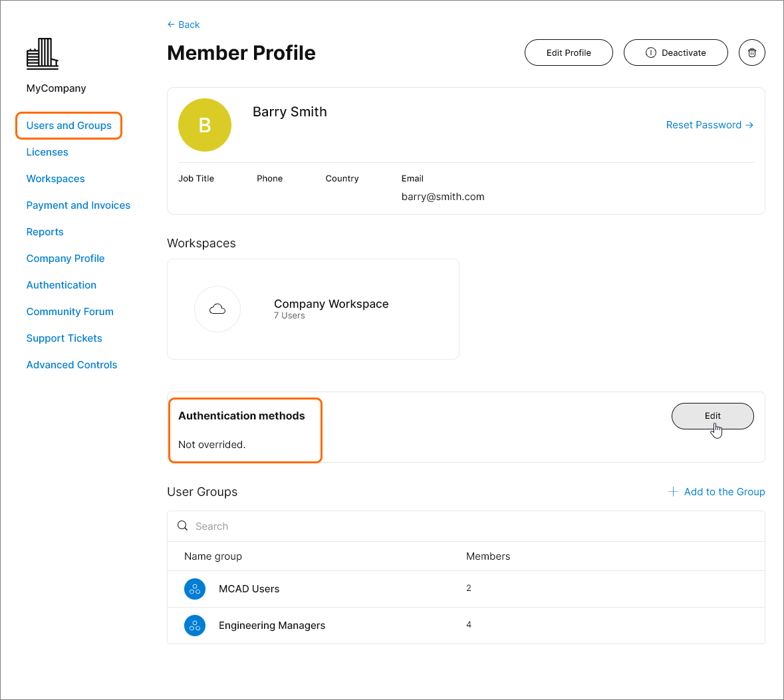This screenshot has height=700, width=784.
Task: Click the trash delete member icon
Action: pyautogui.click(x=752, y=53)
